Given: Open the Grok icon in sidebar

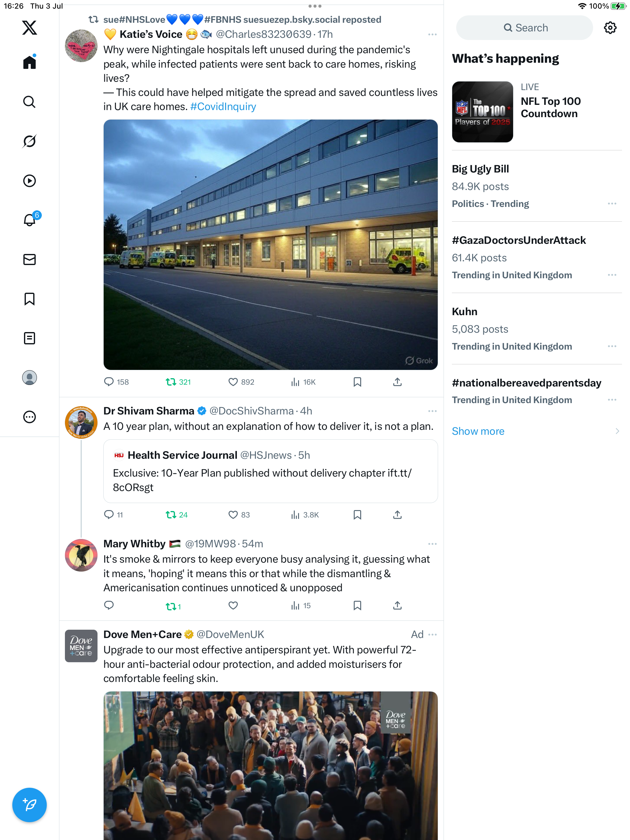Looking at the screenshot, I should pos(29,141).
